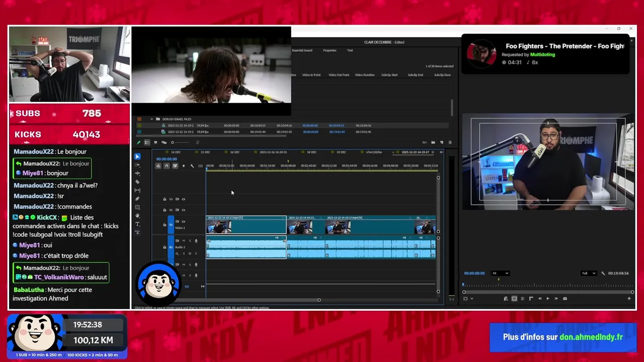Switch project panel to list view
644x362 pixels.
coord(147,142)
